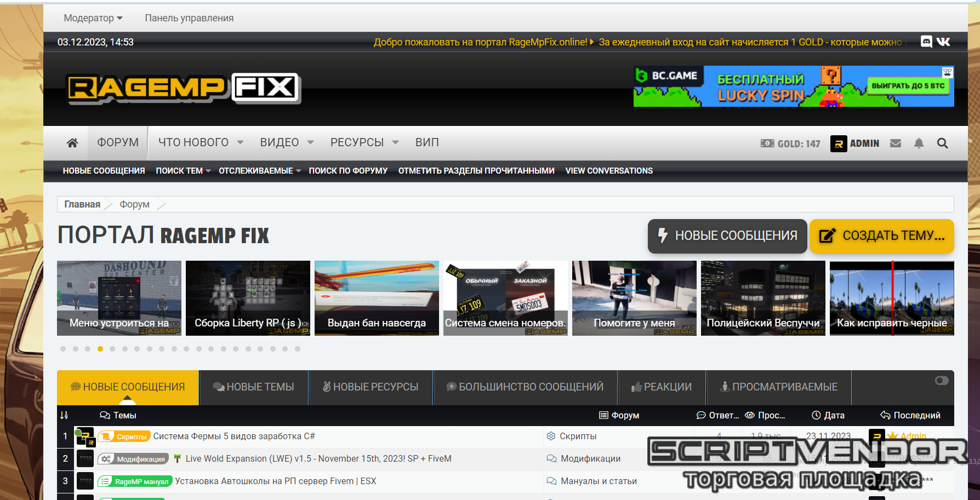The image size is (980, 500).
Task: Click СОЗДАТЬ ТЕМУ button
Action: tap(882, 236)
